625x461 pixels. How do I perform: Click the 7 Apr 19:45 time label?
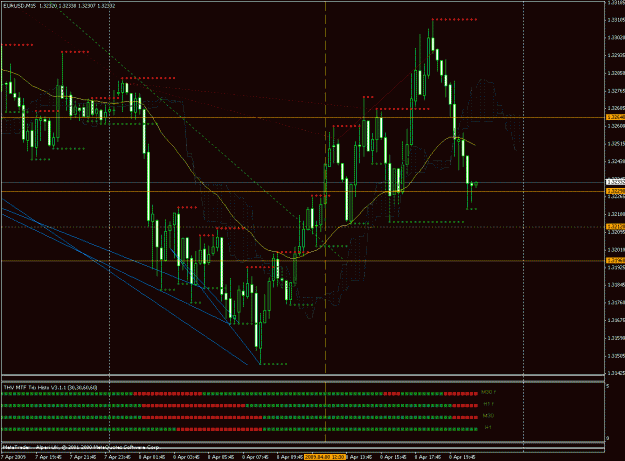48,457
